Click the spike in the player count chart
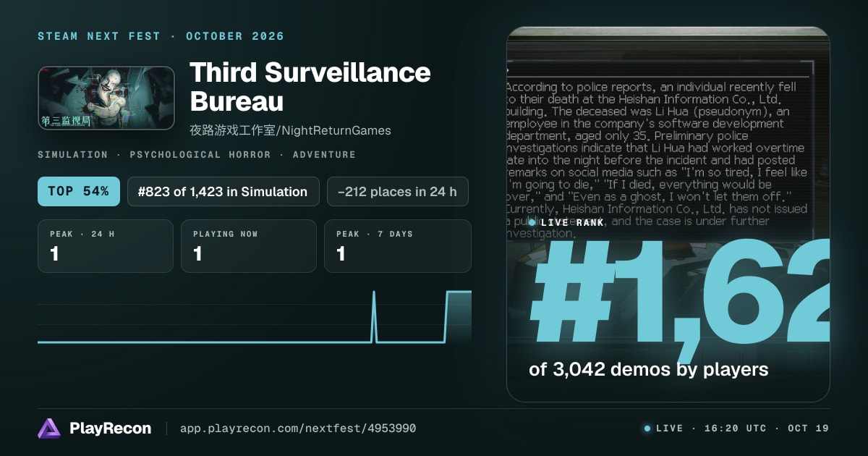 374,316
